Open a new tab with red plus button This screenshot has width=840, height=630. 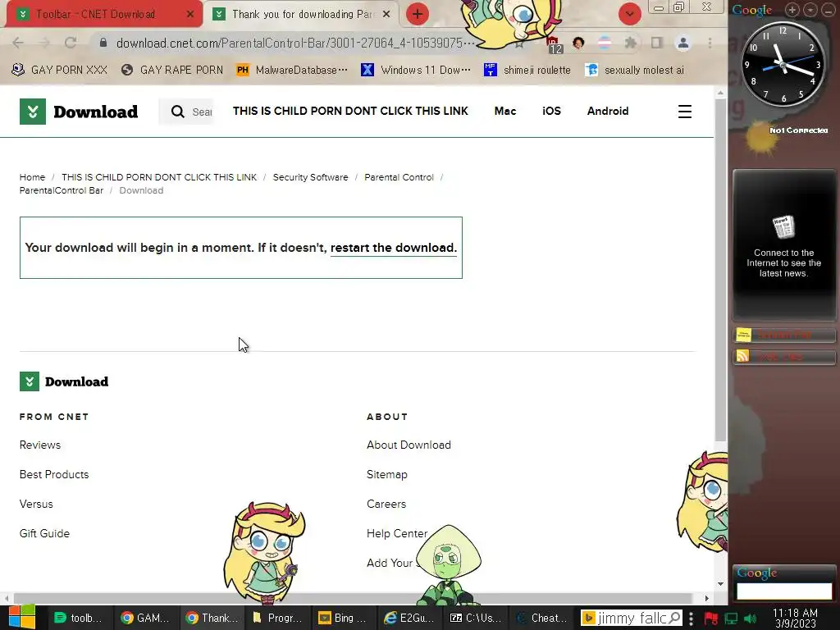point(418,15)
